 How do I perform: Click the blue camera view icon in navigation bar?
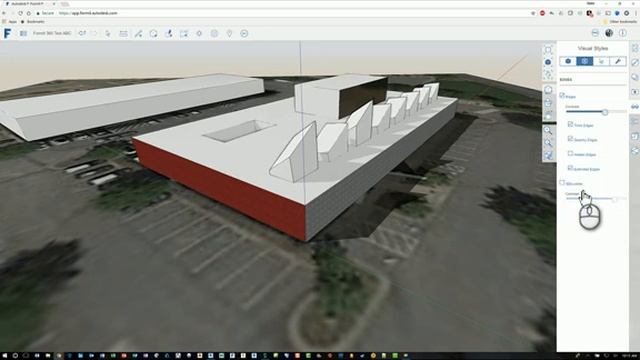[x=548, y=62]
